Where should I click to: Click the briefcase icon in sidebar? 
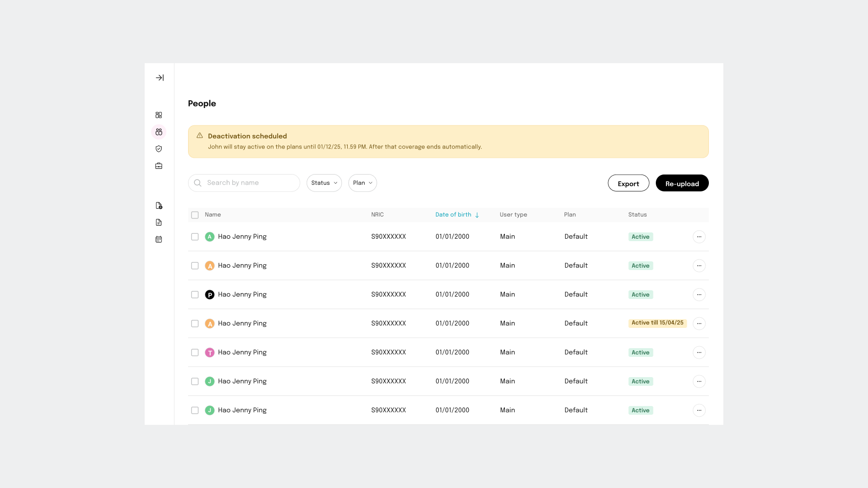(159, 166)
